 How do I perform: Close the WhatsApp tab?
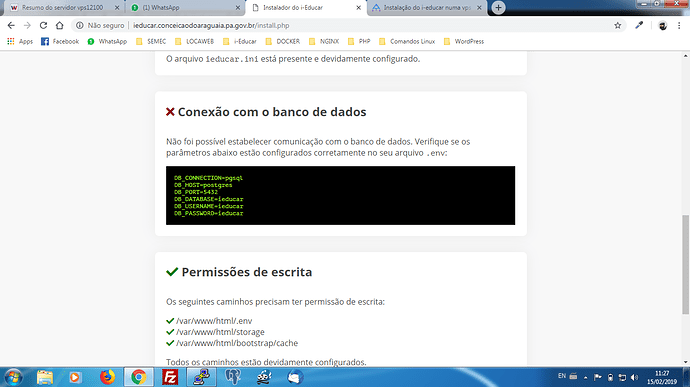pos(238,7)
